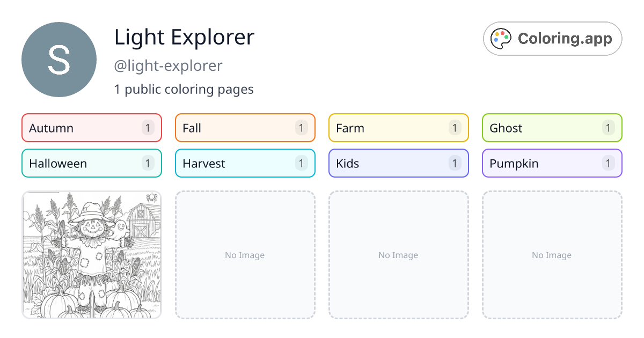This screenshot has width=644, height=338.
Task: Click the count badge on the Pumpkin tag
Action: point(608,163)
